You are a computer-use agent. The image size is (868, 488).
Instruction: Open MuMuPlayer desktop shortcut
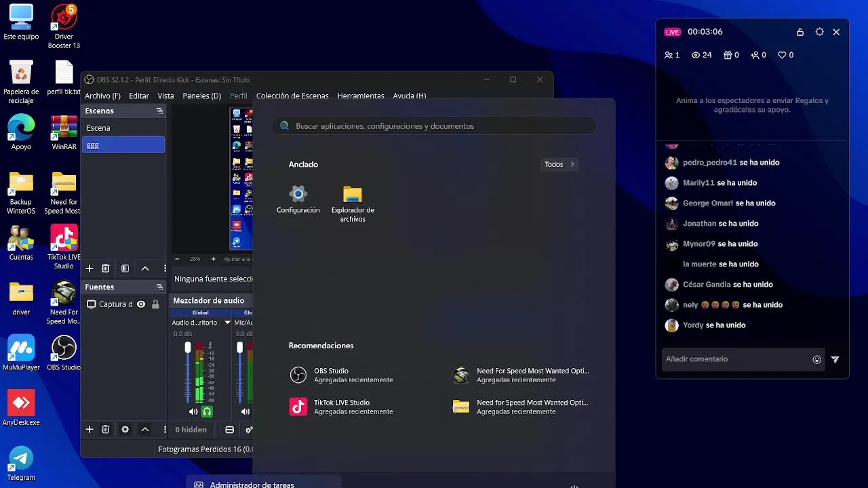[x=21, y=353]
